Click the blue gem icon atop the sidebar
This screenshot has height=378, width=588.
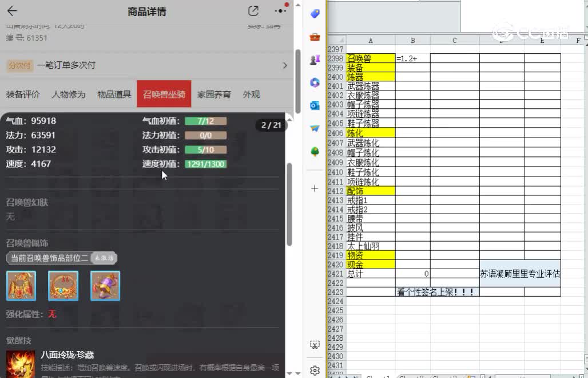click(314, 13)
